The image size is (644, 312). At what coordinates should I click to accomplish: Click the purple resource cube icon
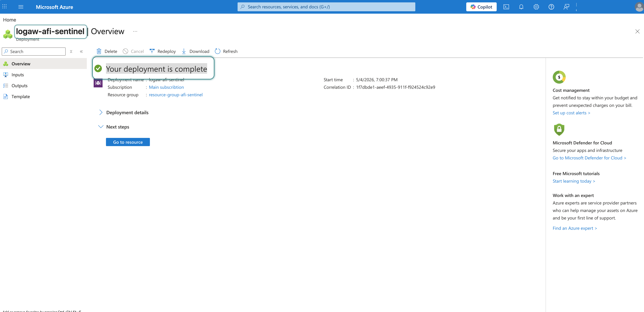pyautogui.click(x=98, y=83)
